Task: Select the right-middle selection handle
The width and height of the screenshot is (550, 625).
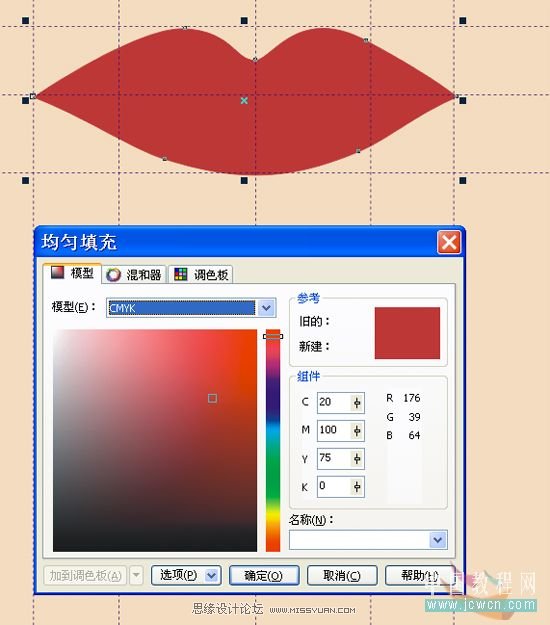Action: 463,100
